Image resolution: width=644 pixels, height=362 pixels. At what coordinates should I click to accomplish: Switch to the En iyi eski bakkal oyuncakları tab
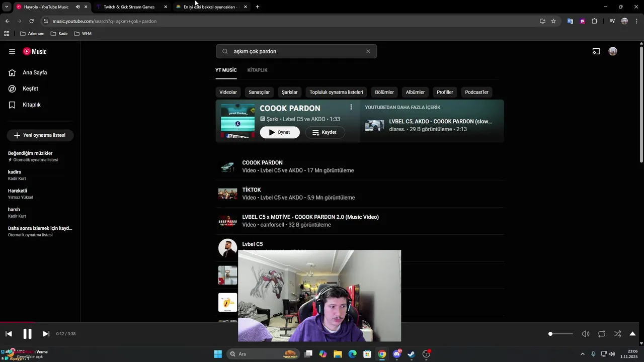[212, 7]
